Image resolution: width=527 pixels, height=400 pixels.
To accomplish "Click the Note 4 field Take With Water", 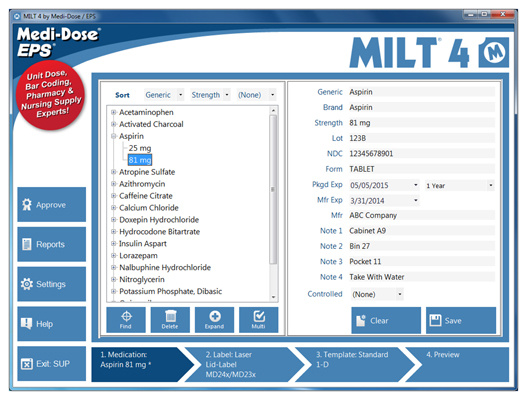I will pos(421,277).
